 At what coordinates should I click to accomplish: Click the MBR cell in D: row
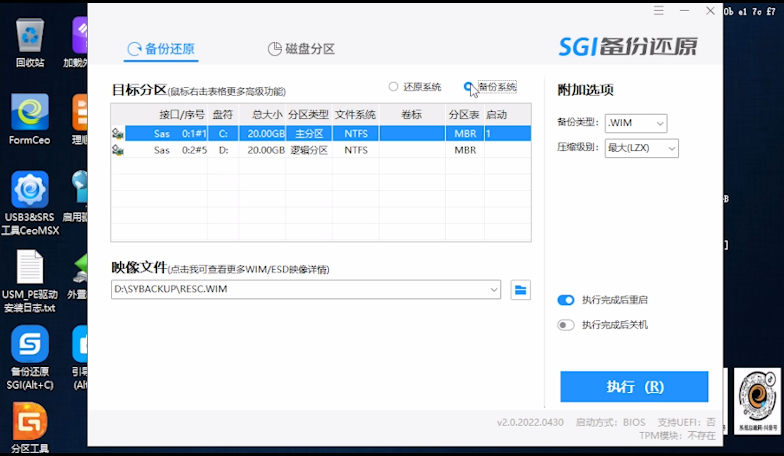[465, 150]
